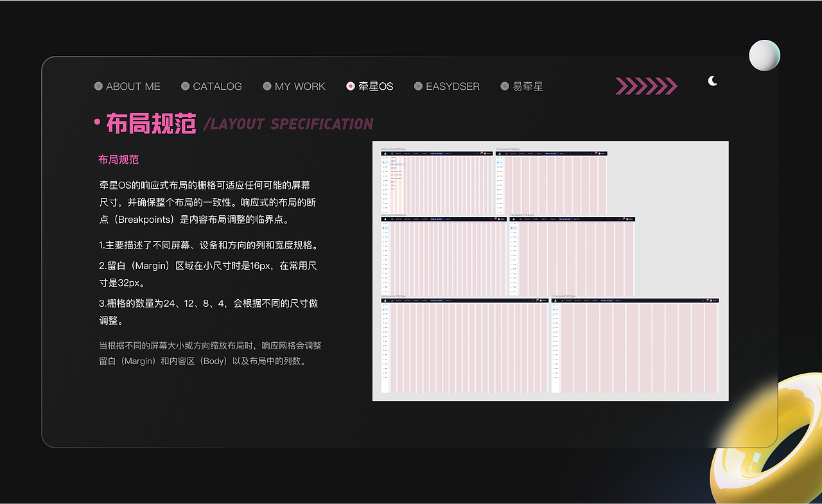Go to the MY WORK tab
This screenshot has height=504, width=822.
point(294,86)
